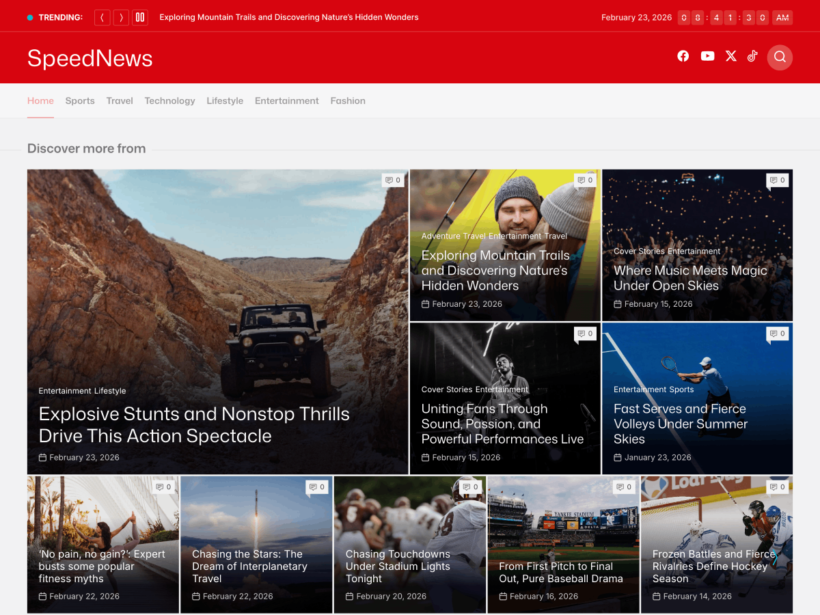Click comment count icon on jeep article
The width and height of the screenshot is (820, 615).
point(393,181)
